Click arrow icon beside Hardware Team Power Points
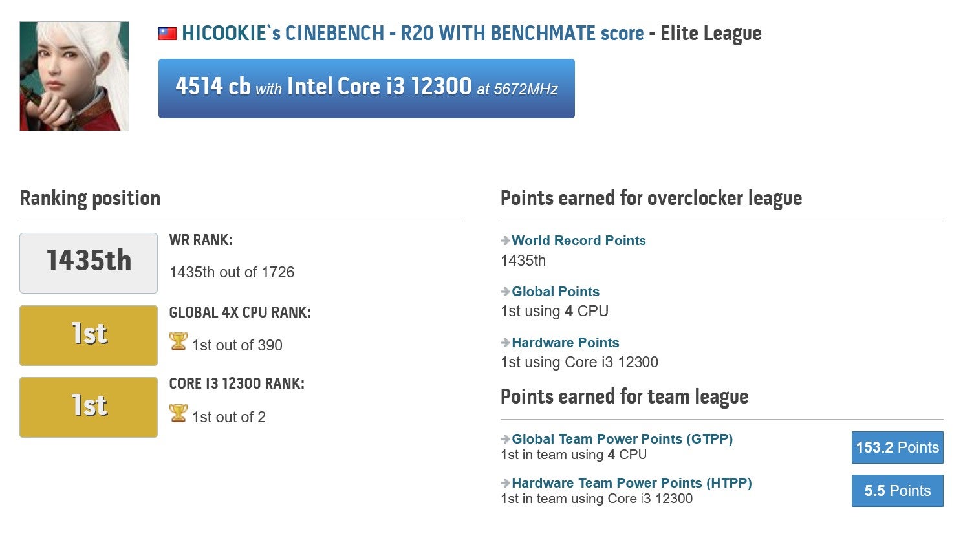 tap(505, 483)
